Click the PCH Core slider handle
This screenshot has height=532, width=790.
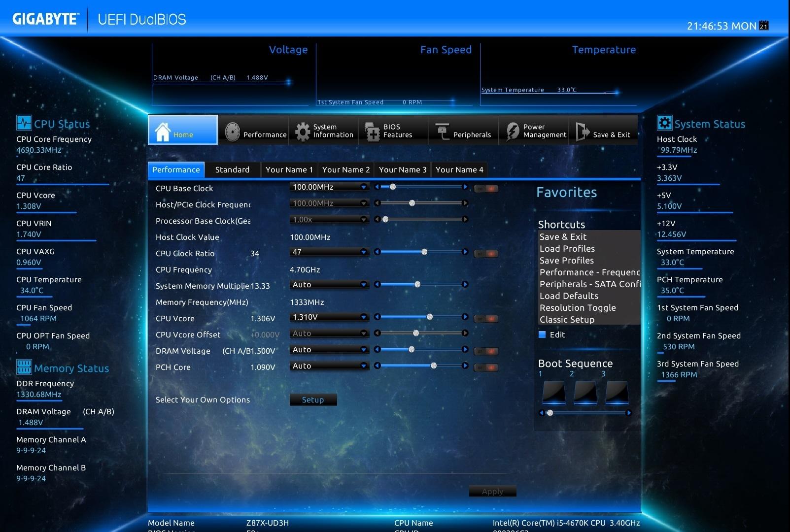(433, 366)
